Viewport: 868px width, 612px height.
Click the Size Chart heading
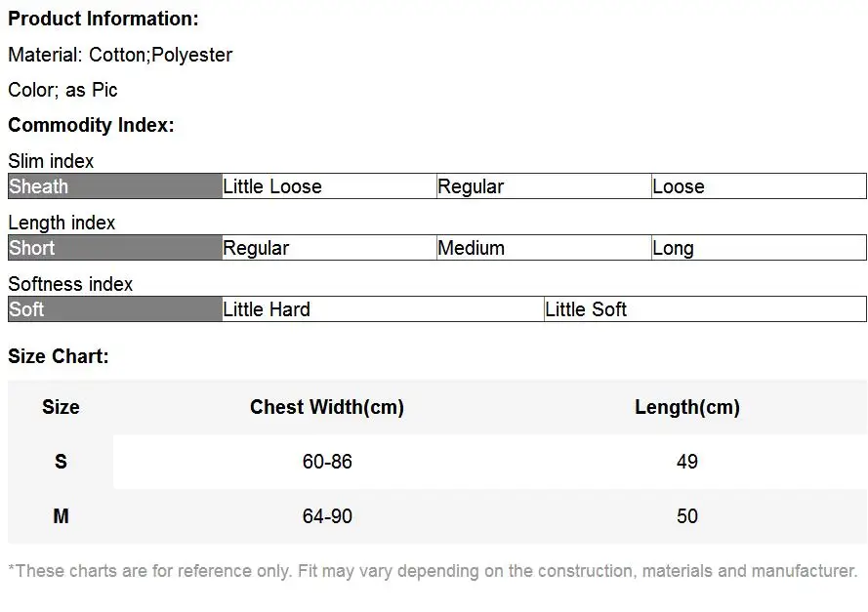[59, 356]
